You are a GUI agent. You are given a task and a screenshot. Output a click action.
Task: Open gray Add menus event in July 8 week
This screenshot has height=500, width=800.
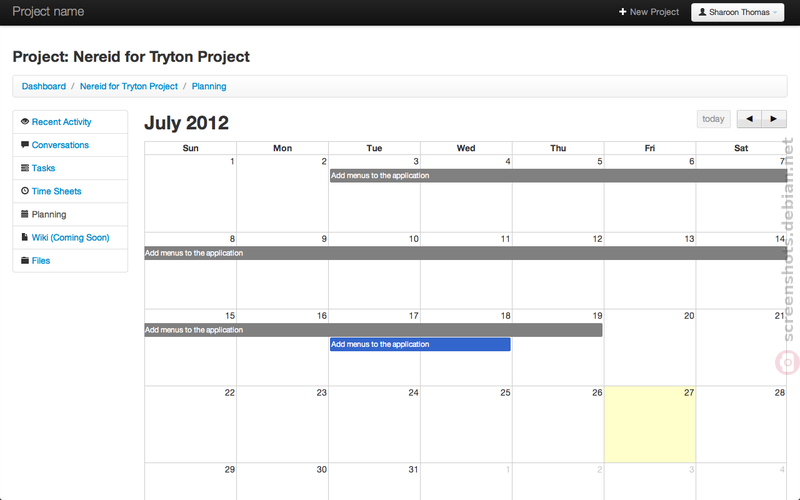465,253
